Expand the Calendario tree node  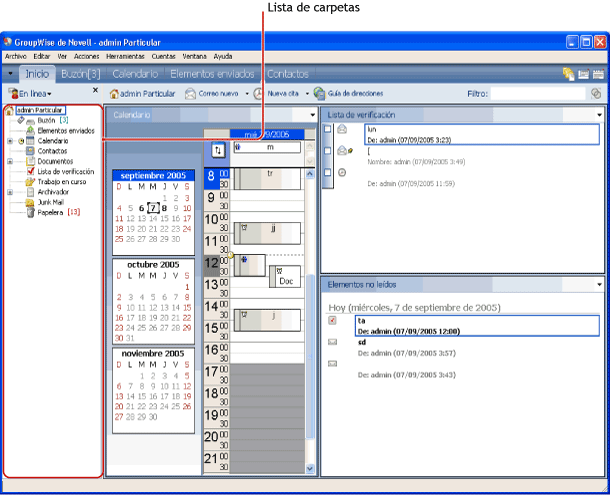(x=10, y=141)
